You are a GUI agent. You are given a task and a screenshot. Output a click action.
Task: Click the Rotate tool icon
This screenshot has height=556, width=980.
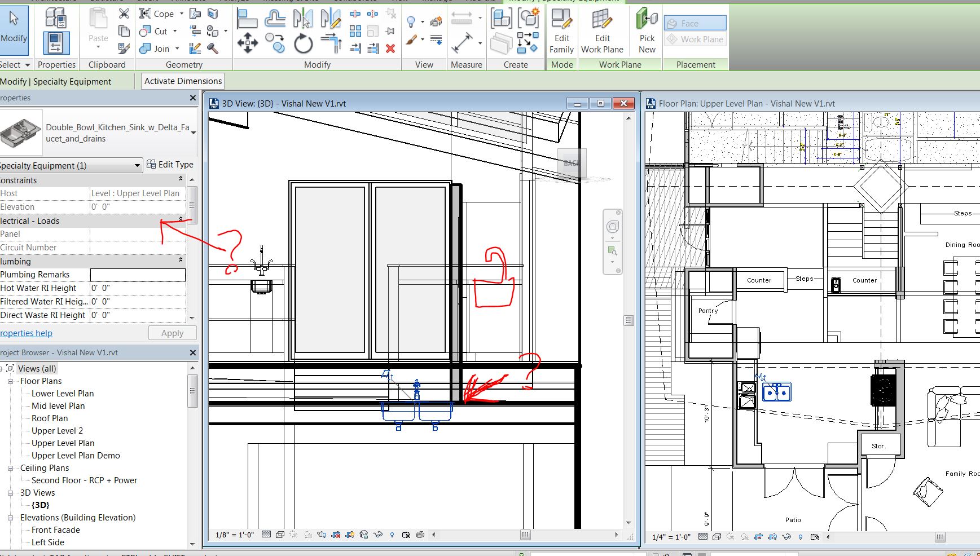pyautogui.click(x=303, y=43)
